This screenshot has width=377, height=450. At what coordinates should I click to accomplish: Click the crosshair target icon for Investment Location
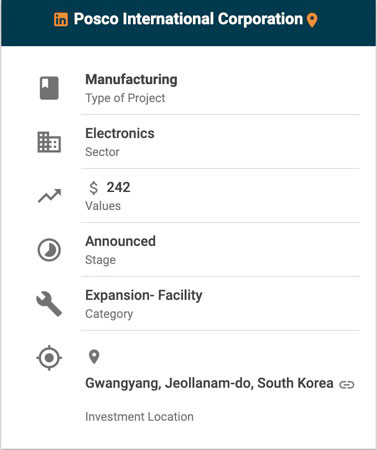(x=49, y=358)
